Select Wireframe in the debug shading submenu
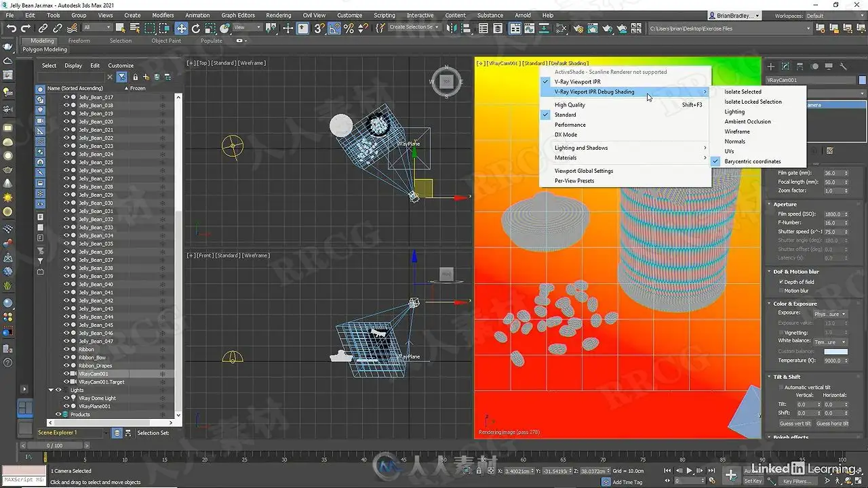The width and height of the screenshot is (868, 488). click(x=737, y=131)
